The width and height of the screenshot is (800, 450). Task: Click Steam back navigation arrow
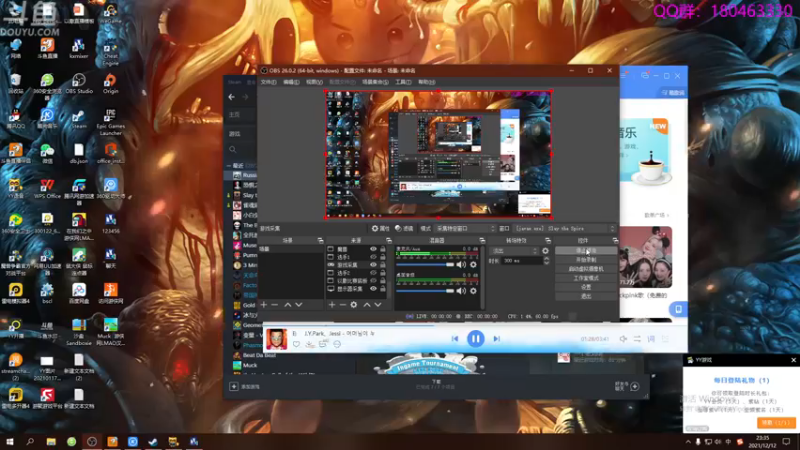pos(232,97)
